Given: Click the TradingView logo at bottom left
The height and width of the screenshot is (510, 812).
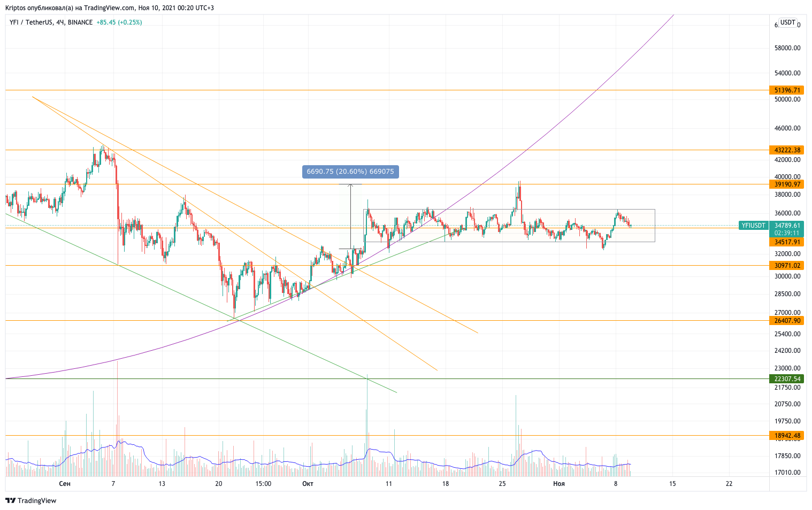Looking at the screenshot, I should tap(30, 501).
